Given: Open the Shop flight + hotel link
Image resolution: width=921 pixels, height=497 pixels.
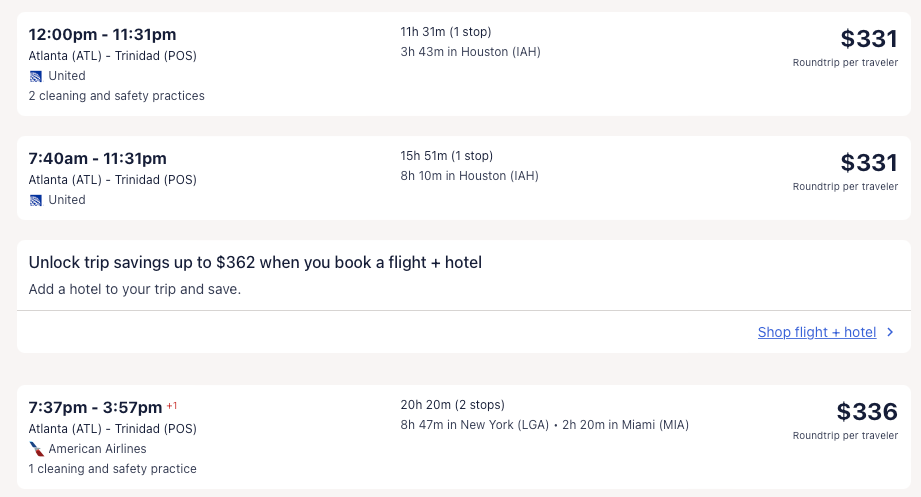Looking at the screenshot, I should click(x=816, y=332).
